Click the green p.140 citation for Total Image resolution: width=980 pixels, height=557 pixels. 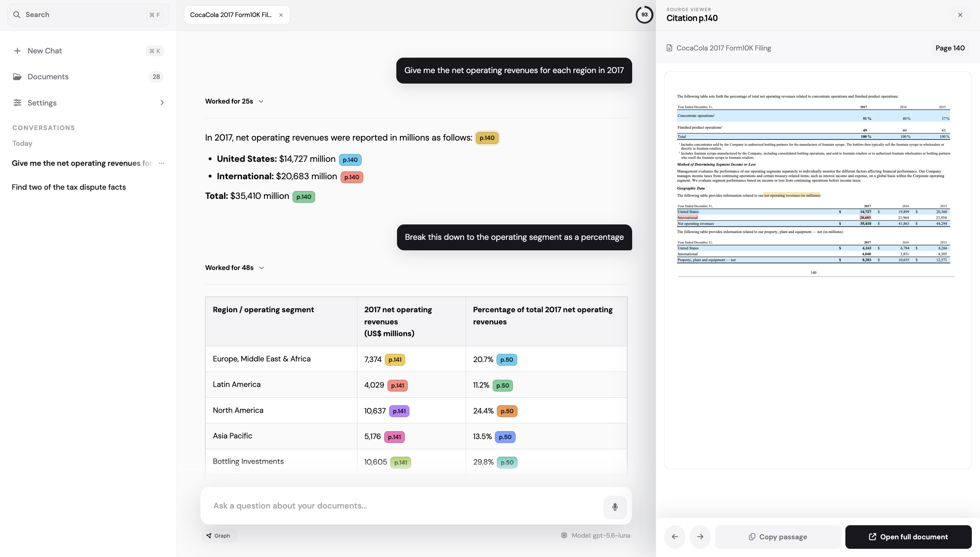coord(304,197)
